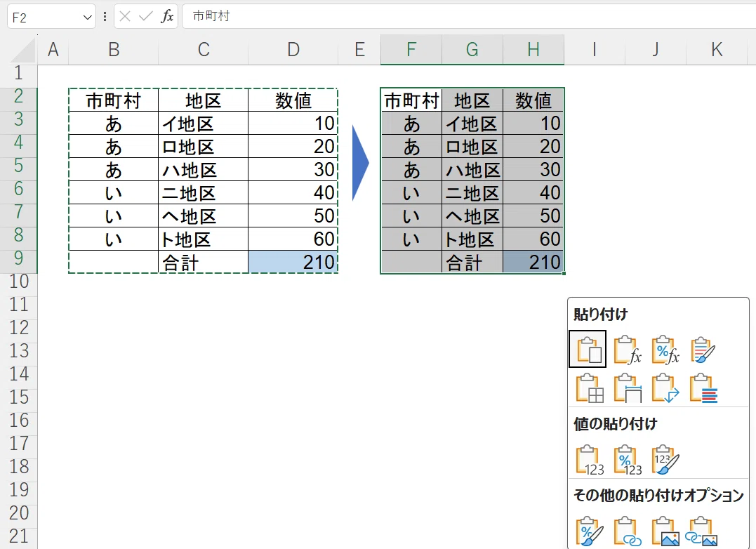The image size is (756, 549).
Task: Click cell C8 containing ト地区
Action: point(204,239)
